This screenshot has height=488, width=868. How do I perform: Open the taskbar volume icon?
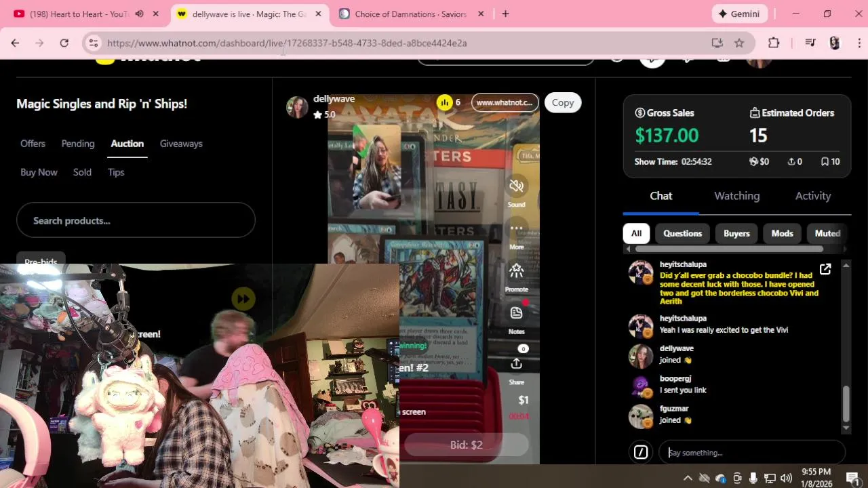786,478
